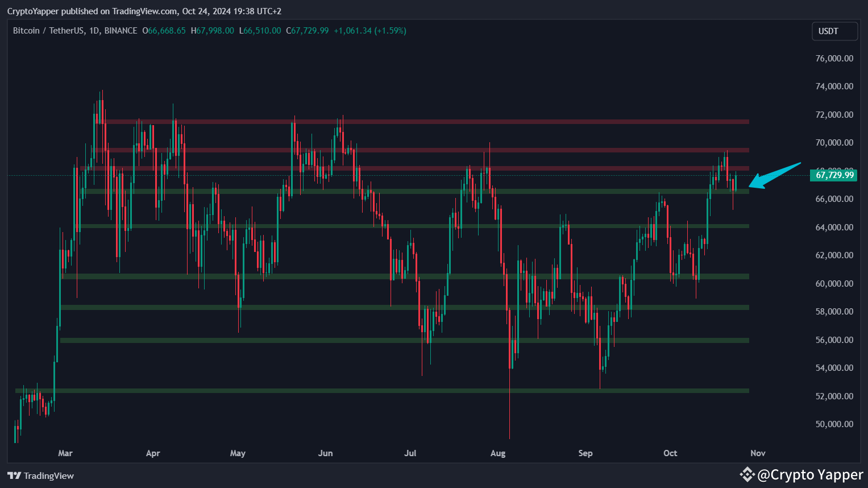Screen dimensions: 868x488
Task: Click the low value L66,510.00
Action: pos(260,31)
